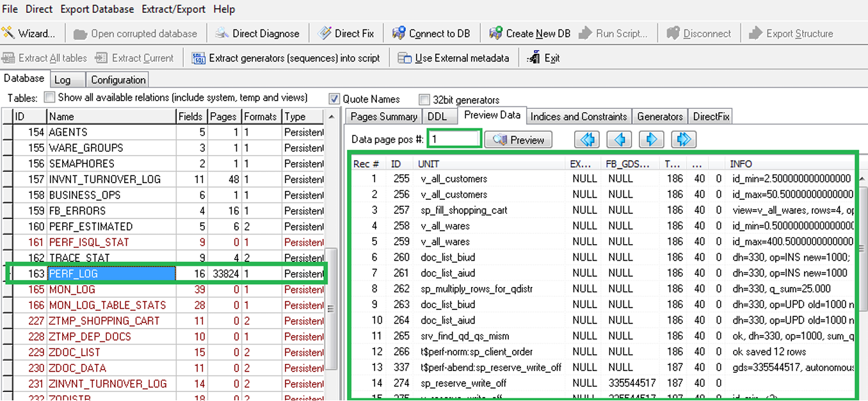Run Direct Fix from toolbar
The width and height of the screenshot is (868, 401).
click(325, 33)
